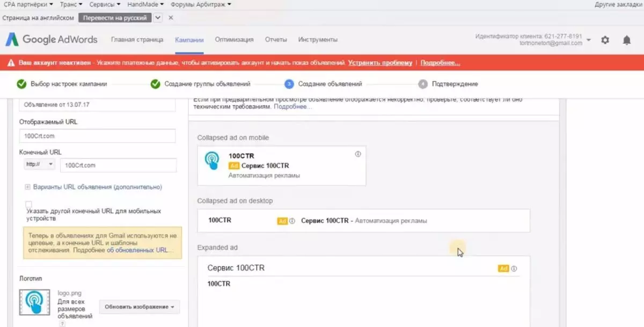Open the settings gear icon
The image size is (644, 327).
pyautogui.click(x=605, y=40)
